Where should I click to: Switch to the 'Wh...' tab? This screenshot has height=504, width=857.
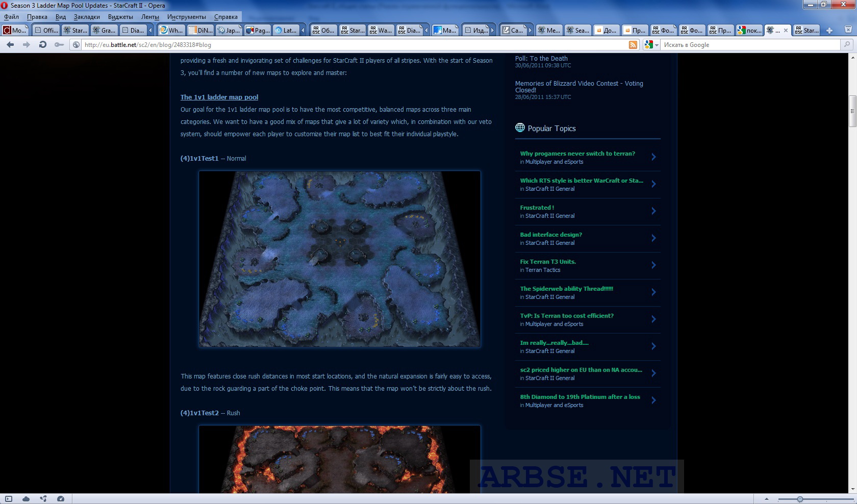tap(171, 31)
